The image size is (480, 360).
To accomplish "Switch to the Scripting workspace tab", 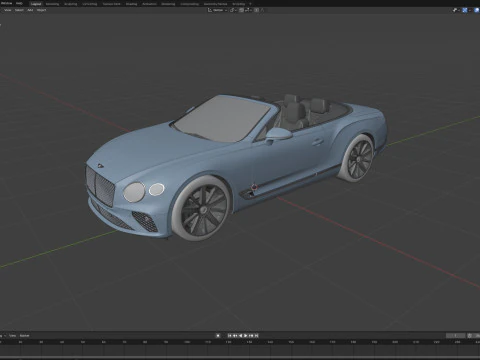I will 239,4.
